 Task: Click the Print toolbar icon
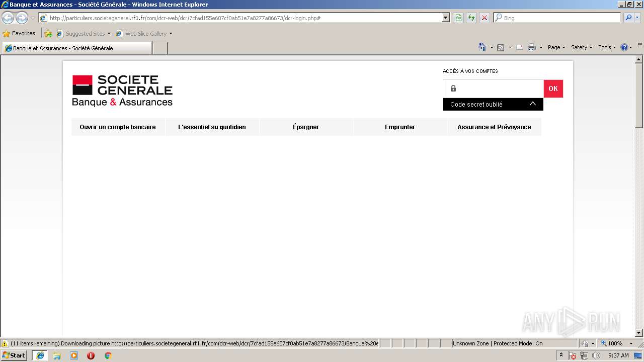coord(532,47)
